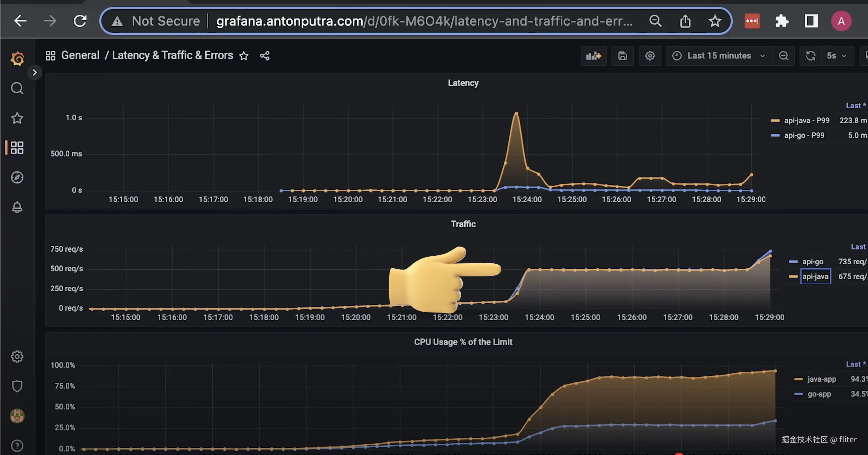Image resolution: width=868 pixels, height=455 pixels.
Task: Click the Add panel icon in dashboard toolbar
Action: tap(593, 56)
